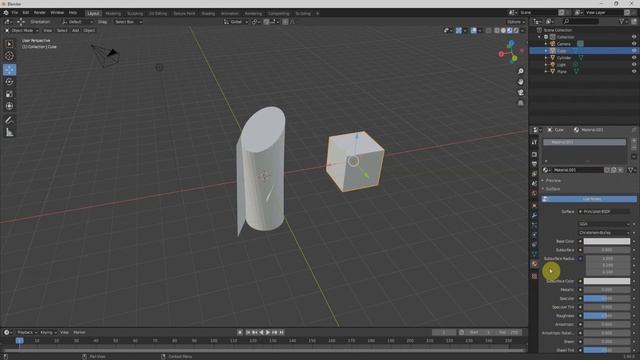Switch perspective/orthographic with the grid icon

[x=520, y=103]
